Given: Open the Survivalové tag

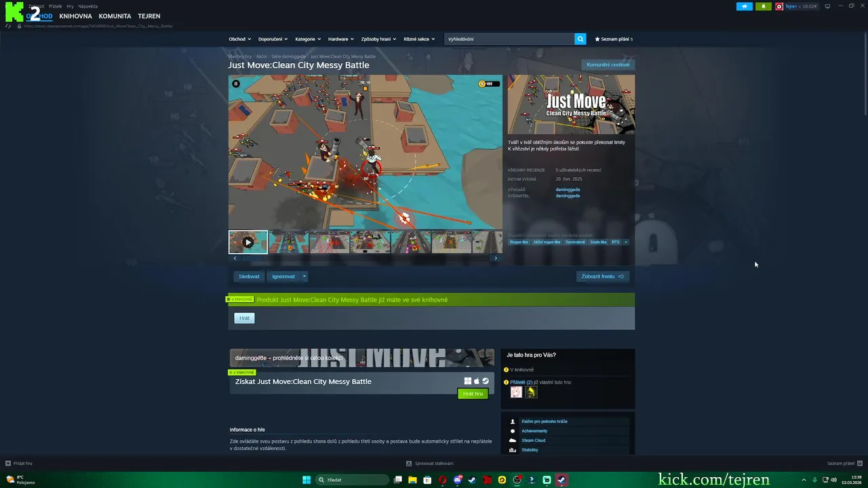Looking at the screenshot, I should pos(575,242).
